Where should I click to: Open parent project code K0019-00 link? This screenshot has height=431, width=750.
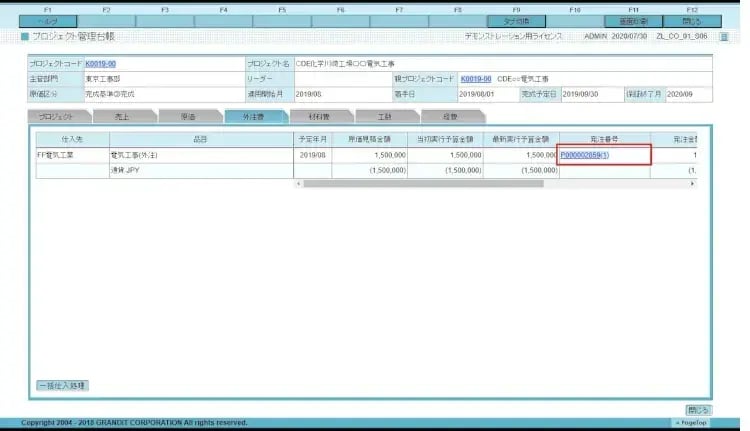pyautogui.click(x=476, y=79)
